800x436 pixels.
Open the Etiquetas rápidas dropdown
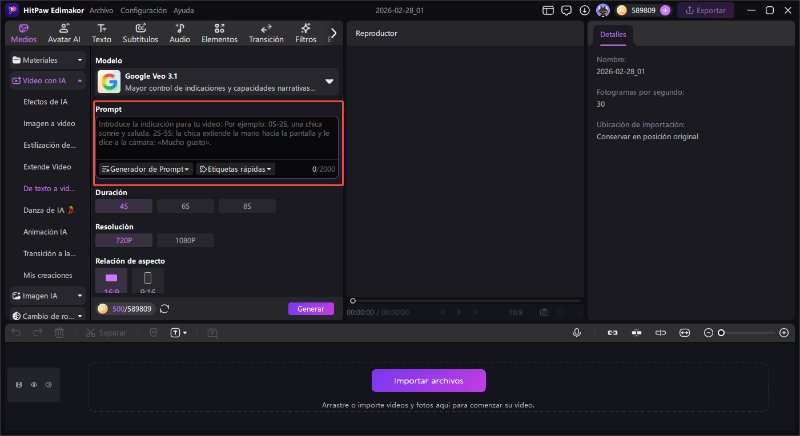[x=235, y=169]
